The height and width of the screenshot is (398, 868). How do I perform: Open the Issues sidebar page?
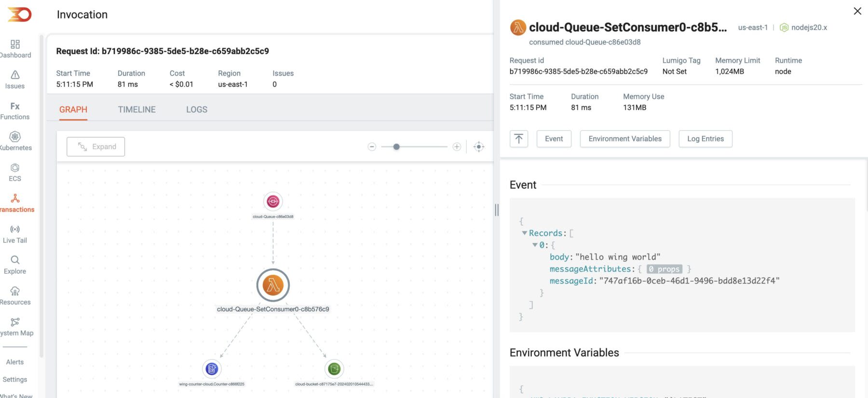click(x=15, y=80)
